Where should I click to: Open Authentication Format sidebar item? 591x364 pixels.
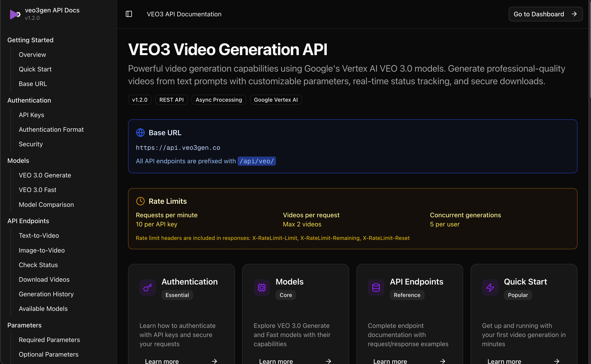pos(51,130)
